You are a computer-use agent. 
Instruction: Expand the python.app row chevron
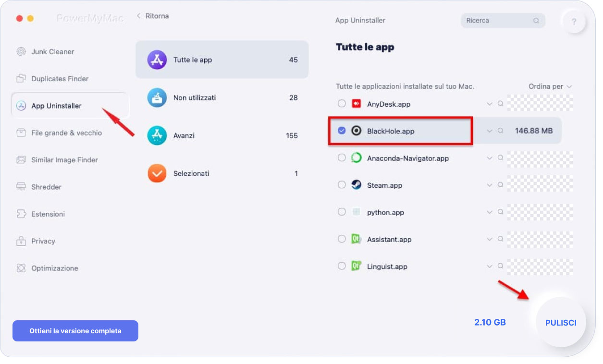click(490, 212)
